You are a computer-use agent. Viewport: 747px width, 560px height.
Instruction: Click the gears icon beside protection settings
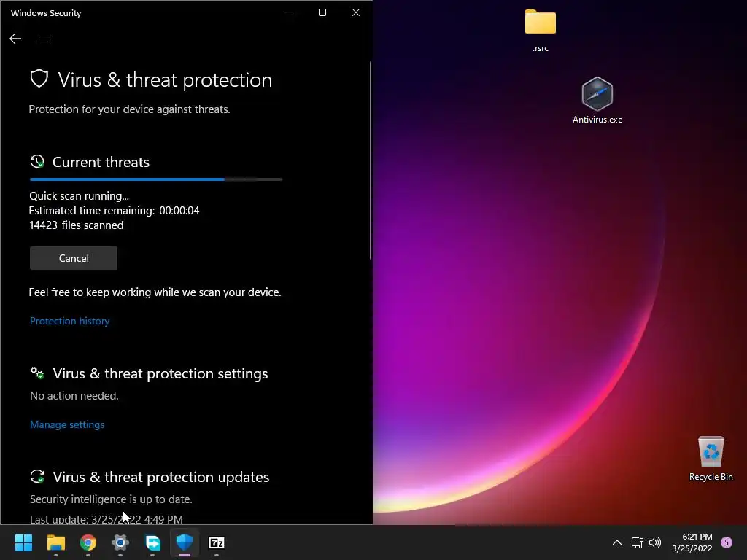[x=37, y=373]
